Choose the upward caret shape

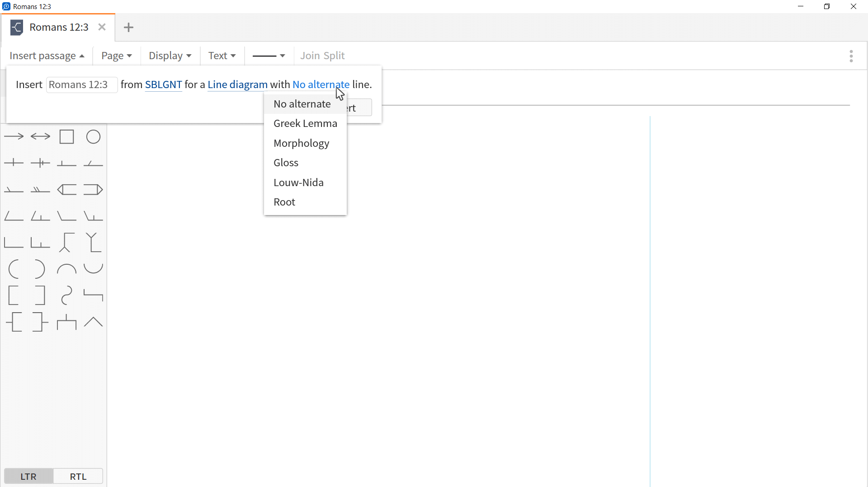93,322
